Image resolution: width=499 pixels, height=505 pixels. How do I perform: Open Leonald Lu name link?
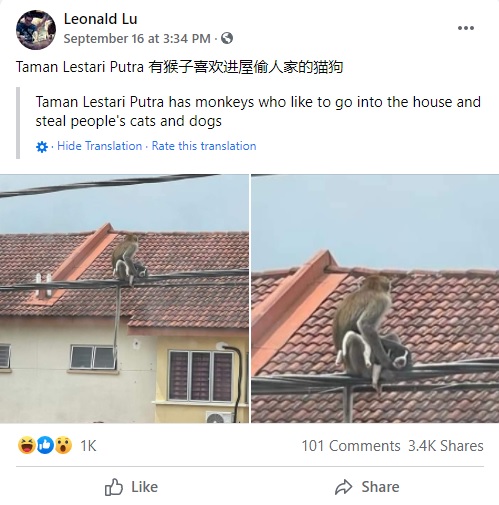coord(100,19)
